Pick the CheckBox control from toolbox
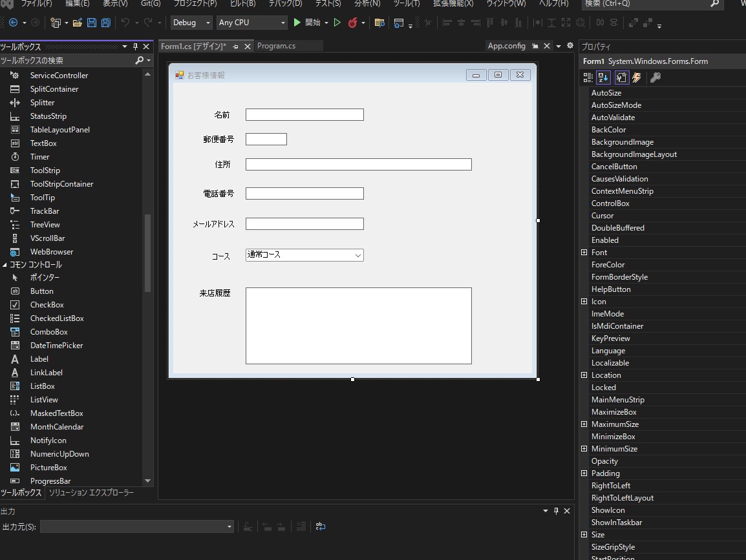Screen dimensions: 746x560 [47, 305]
